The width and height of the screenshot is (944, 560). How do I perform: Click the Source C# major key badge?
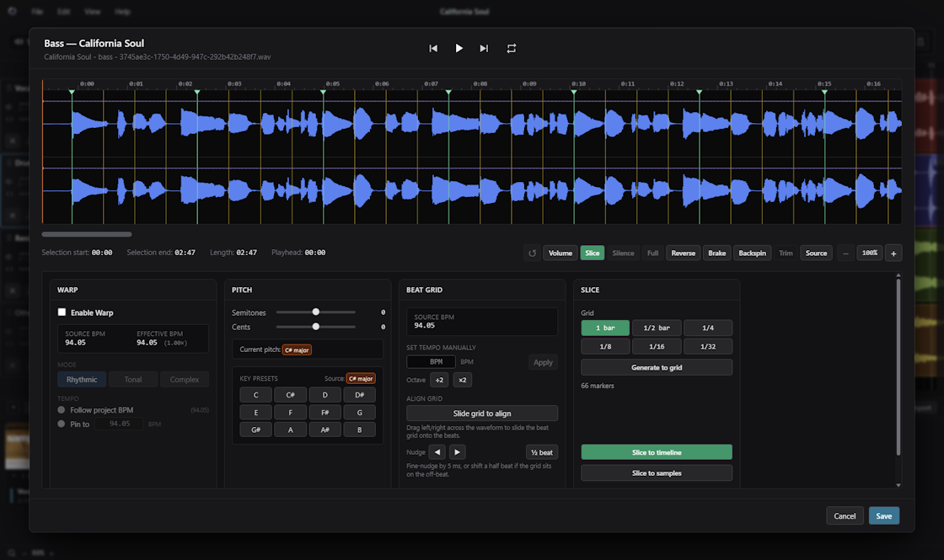[x=361, y=378]
